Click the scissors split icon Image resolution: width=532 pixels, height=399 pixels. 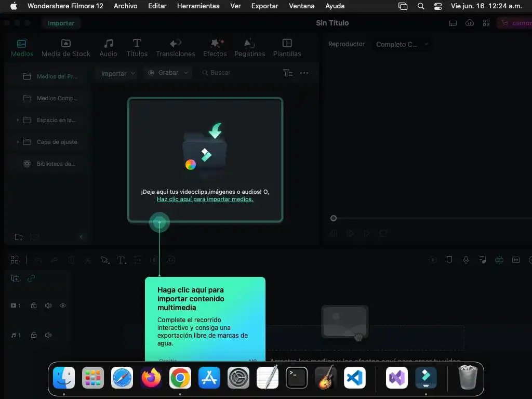tap(88, 260)
